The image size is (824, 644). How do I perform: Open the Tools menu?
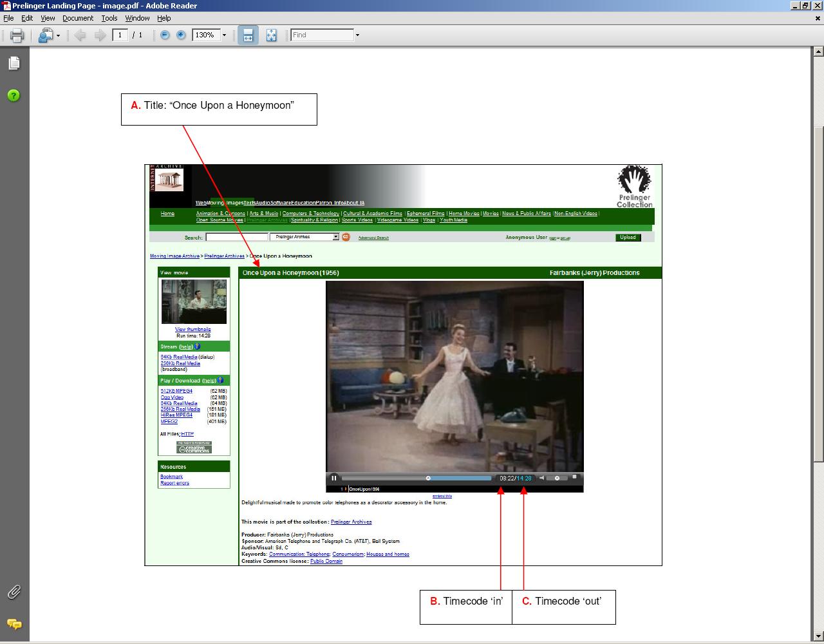click(x=109, y=18)
